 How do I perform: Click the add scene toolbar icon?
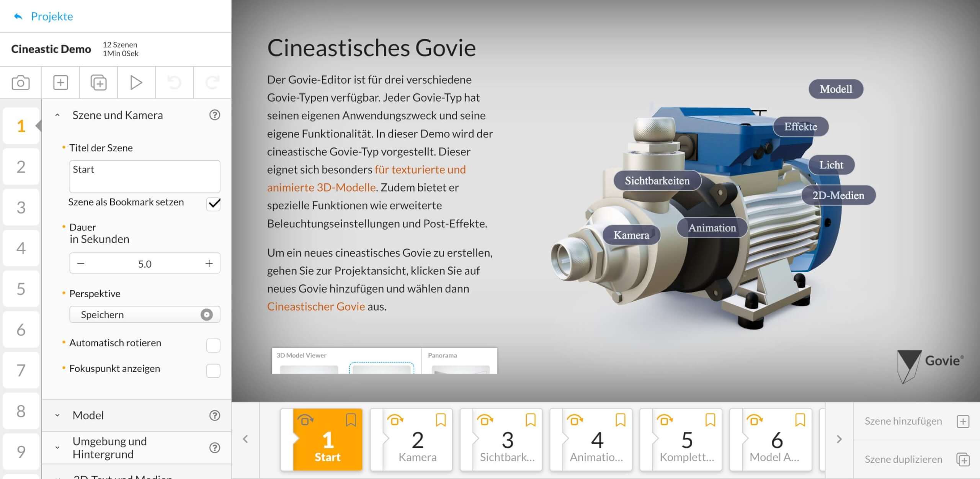click(60, 82)
